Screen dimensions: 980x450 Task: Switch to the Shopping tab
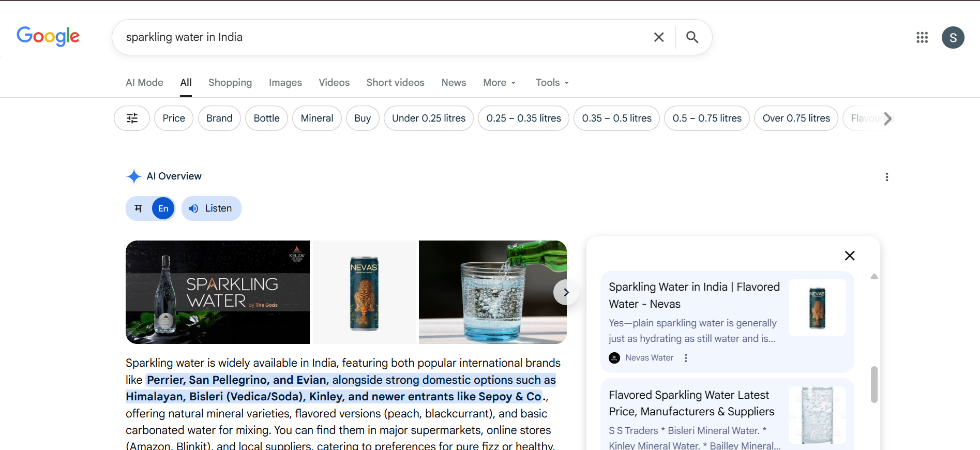coord(230,83)
